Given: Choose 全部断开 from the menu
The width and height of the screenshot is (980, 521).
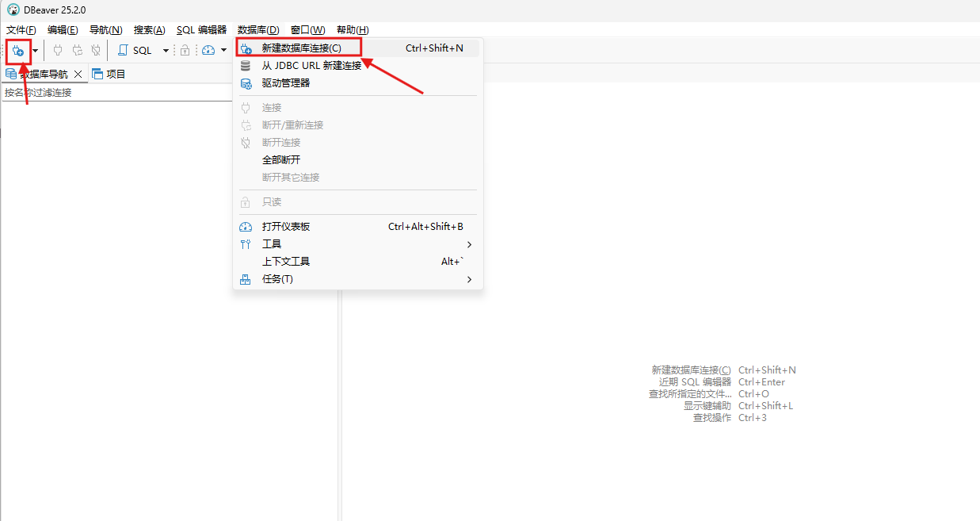Looking at the screenshot, I should tap(281, 160).
